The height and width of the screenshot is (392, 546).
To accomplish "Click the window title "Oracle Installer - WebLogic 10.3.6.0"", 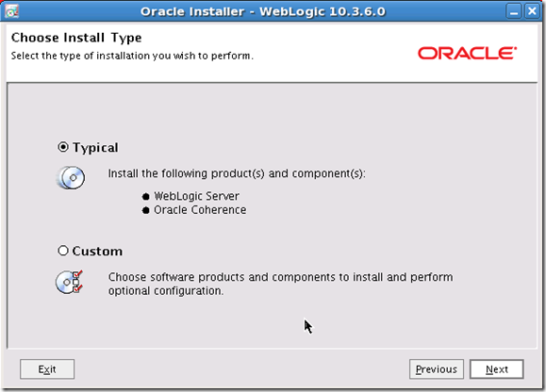I will point(263,11).
